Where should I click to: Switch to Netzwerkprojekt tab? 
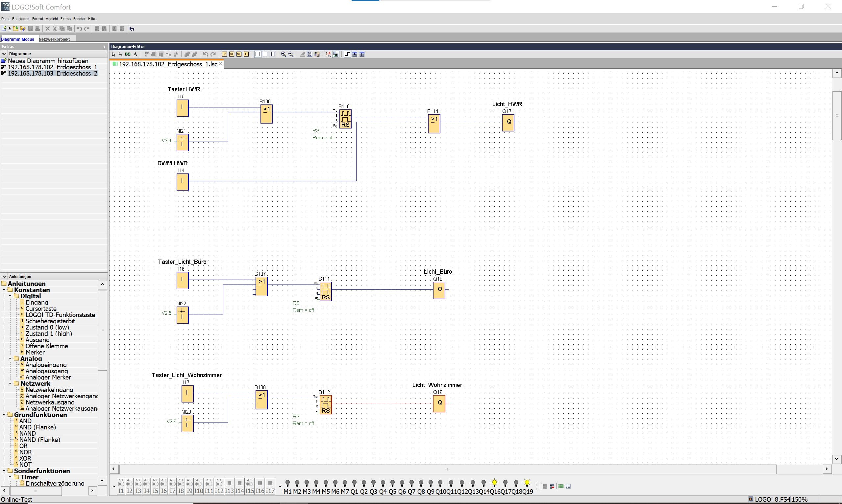54,39
